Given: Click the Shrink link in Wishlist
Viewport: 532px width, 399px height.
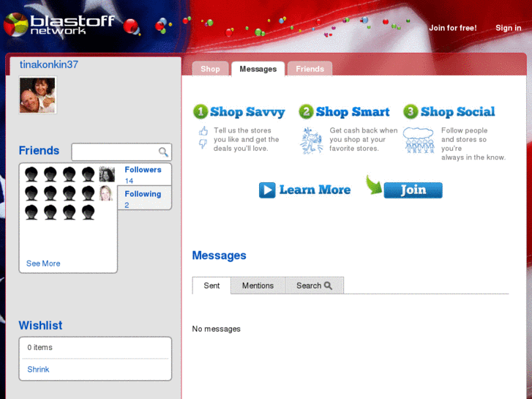Looking at the screenshot, I should pos(38,370).
